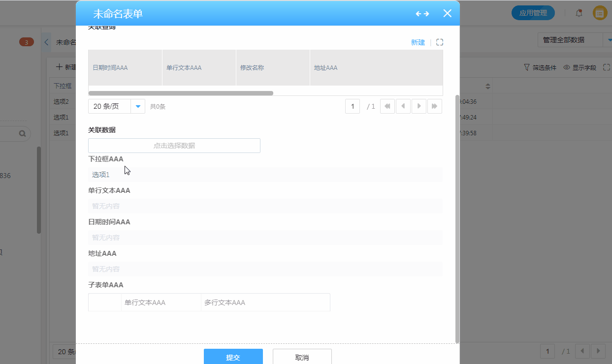Click the horizontal scrollbar under the table
The height and width of the screenshot is (364, 612).
click(181, 93)
